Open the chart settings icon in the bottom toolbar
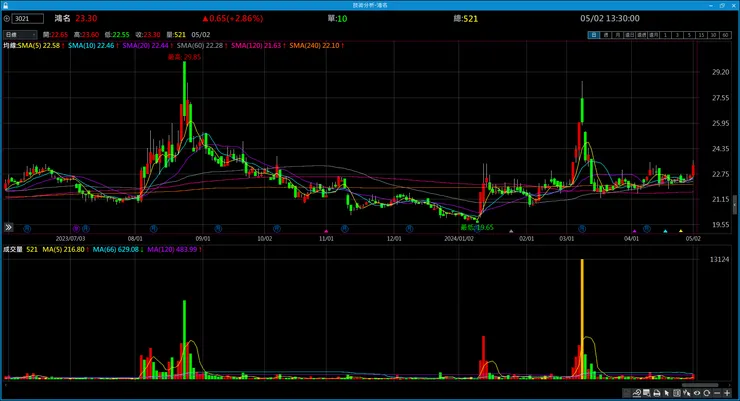This screenshot has height=401, width=740. (x=625, y=393)
